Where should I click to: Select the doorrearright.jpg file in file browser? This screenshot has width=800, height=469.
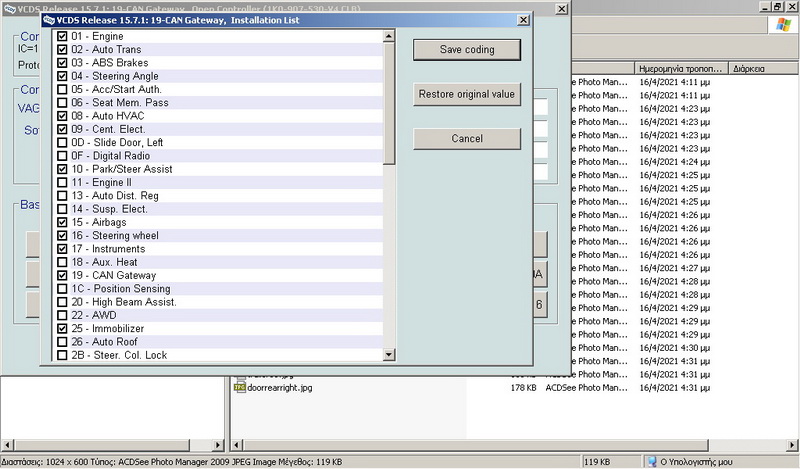(280, 387)
